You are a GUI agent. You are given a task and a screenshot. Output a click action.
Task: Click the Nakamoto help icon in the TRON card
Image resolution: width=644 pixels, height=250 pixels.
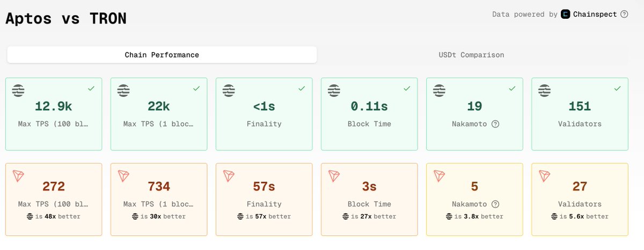click(x=495, y=204)
